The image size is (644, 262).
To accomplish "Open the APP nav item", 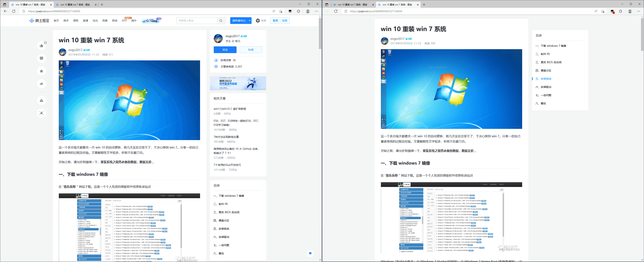I will pyautogui.click(x=124, y=21).
